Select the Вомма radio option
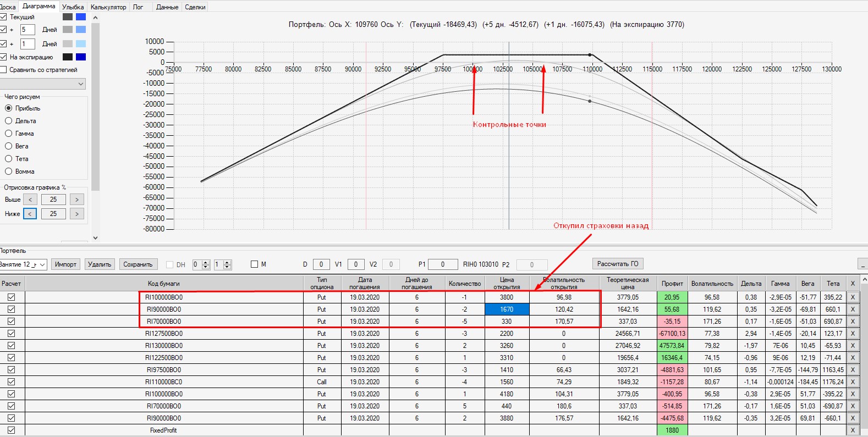 coord(8,172)
